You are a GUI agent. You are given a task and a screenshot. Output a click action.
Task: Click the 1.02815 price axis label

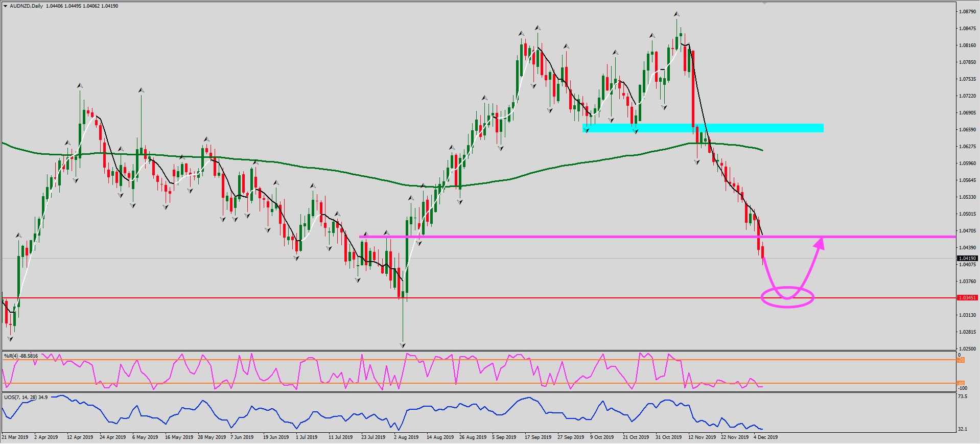tap(967, 332)
